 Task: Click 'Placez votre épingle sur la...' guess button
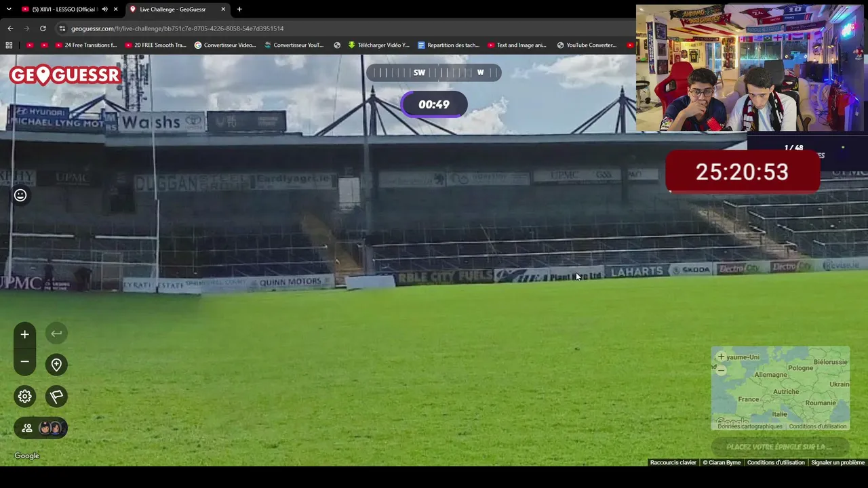[x=781, y=447]
